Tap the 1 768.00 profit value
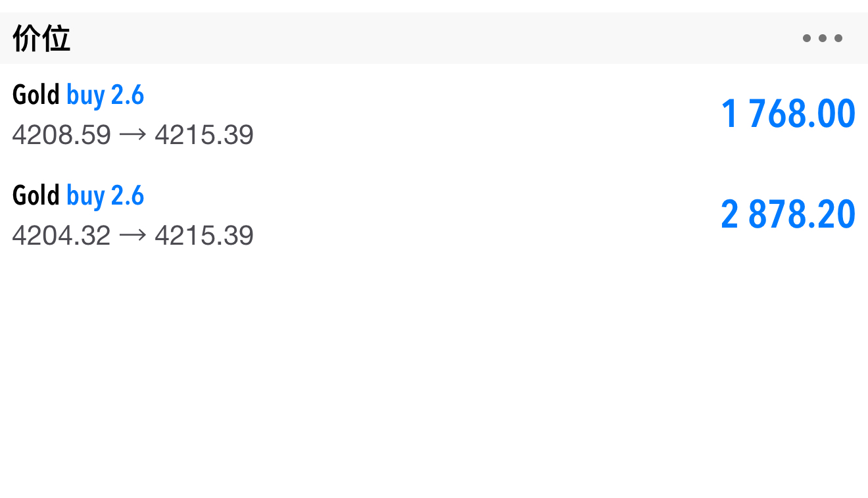Screen dimensions: 868x498 click(x=788, y=114)
